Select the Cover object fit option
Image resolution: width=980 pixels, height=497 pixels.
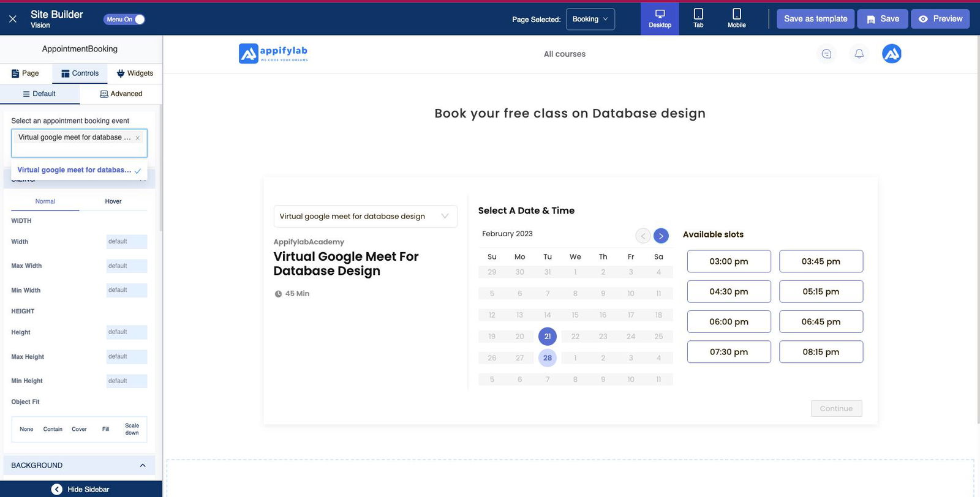pos(79,429)
